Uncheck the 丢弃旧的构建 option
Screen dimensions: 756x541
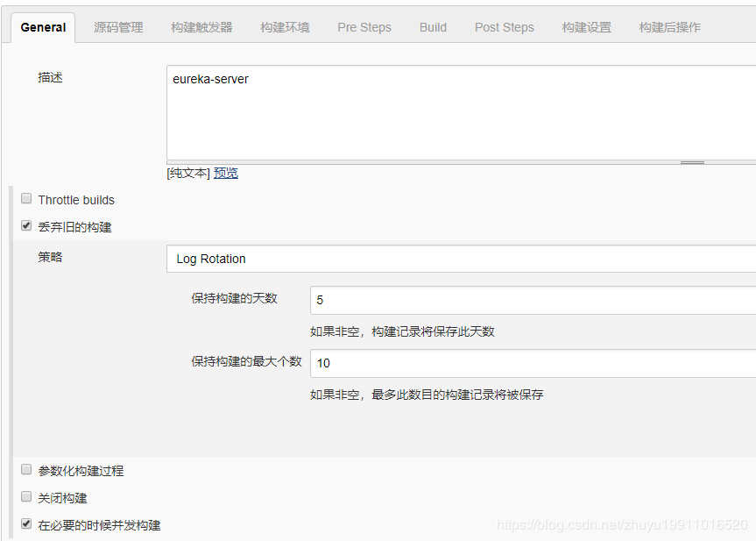(x=26, y=225)
